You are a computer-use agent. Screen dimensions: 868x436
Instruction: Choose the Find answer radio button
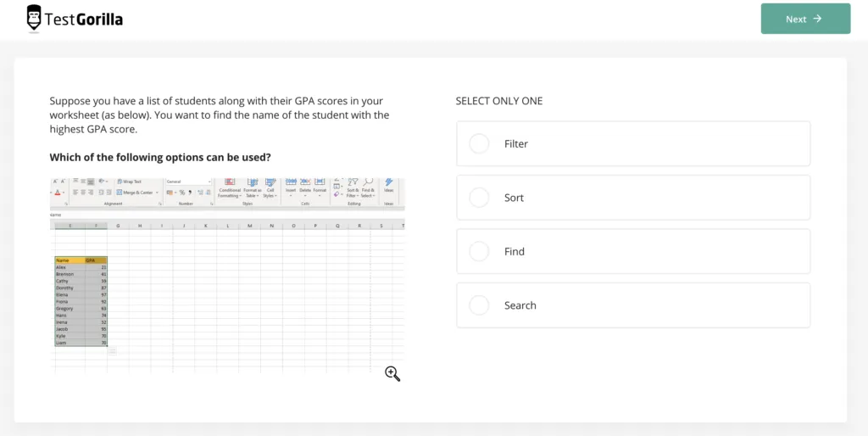tap(479, 251)
